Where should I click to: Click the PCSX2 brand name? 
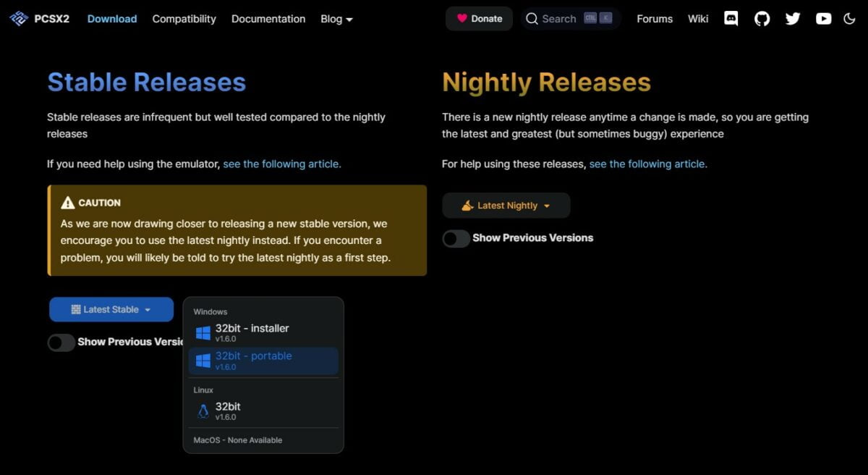(51, 19)
